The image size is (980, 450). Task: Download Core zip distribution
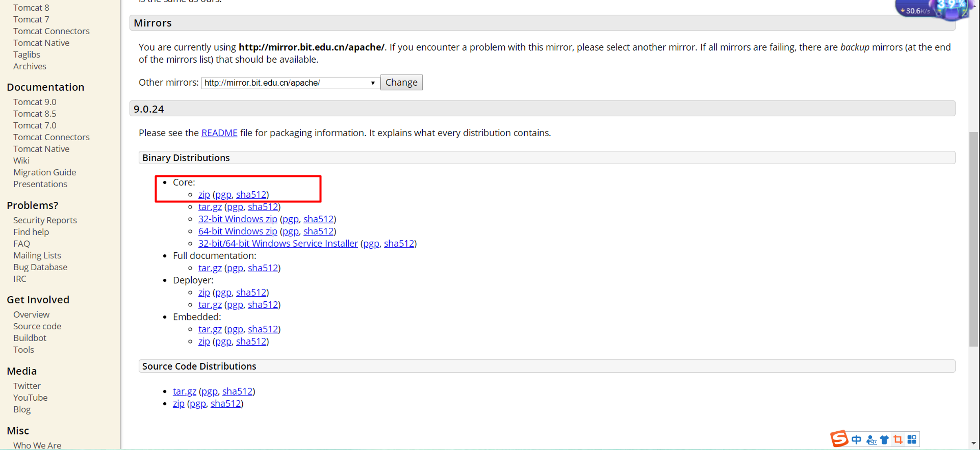(x=204, y=194)
